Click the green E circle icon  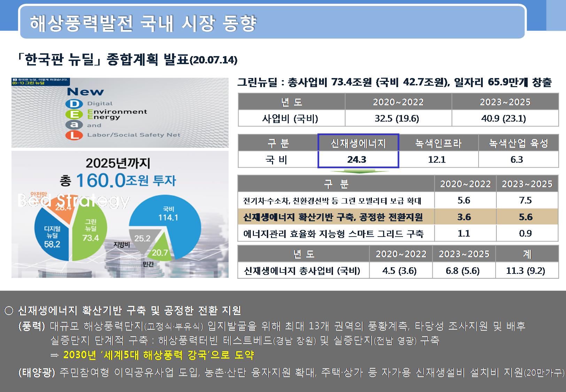tap(74, 114)
